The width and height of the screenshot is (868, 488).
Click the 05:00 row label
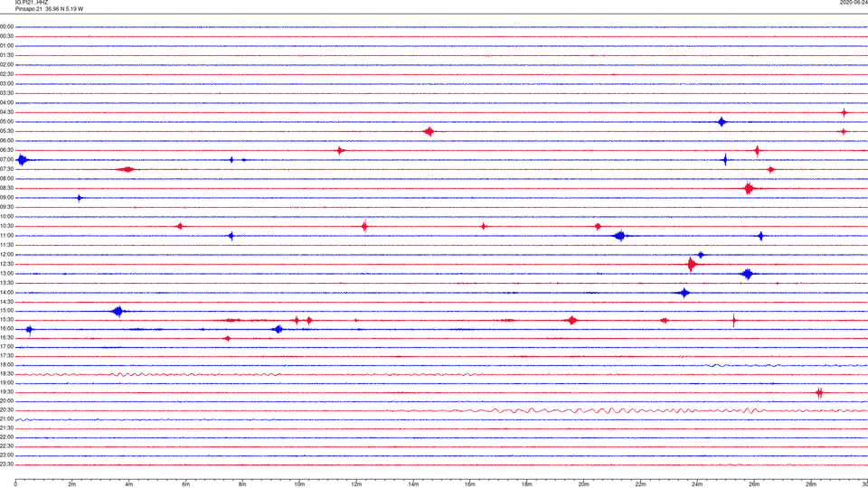[6, 122]
